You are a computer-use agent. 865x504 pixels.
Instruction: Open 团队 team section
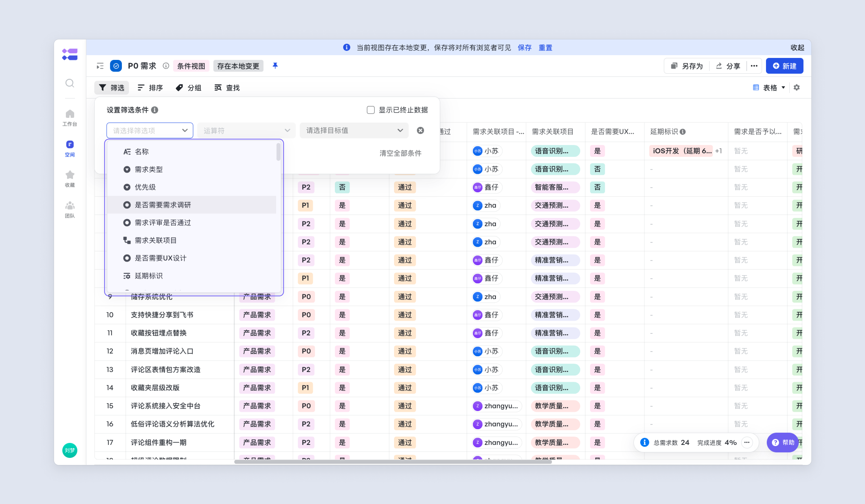coord(70,209)
